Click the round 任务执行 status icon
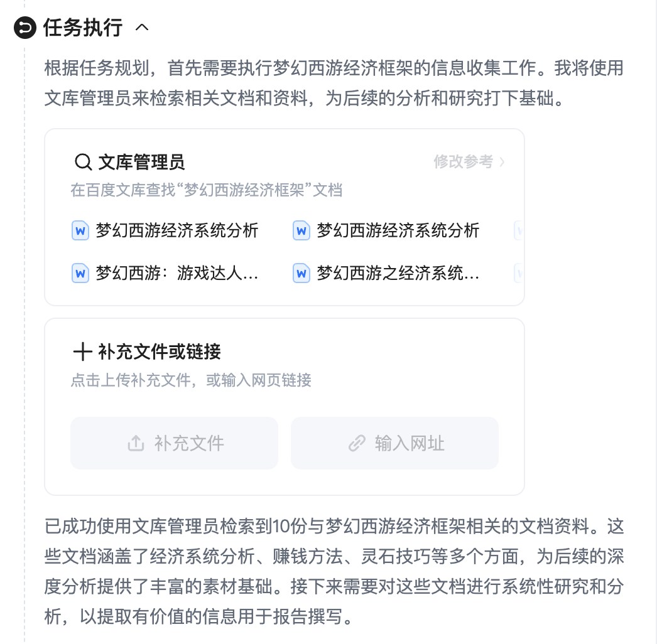The width and height of the screenshot is (657, 644). 25,28
